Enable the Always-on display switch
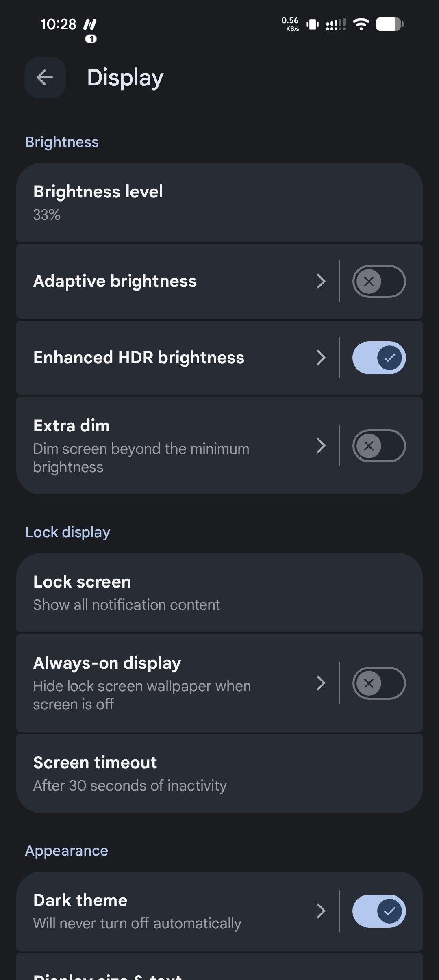This screenshot has height=980, width=439. [379, 683]
